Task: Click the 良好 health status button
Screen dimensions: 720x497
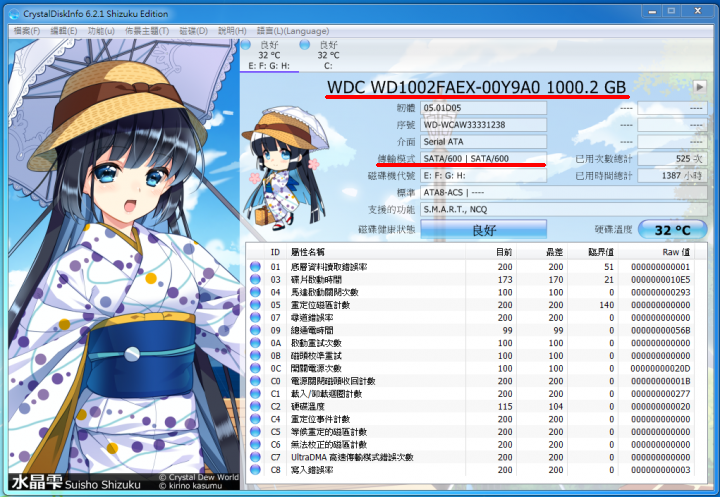Action: pyautogui.click(x=484, y=230)
